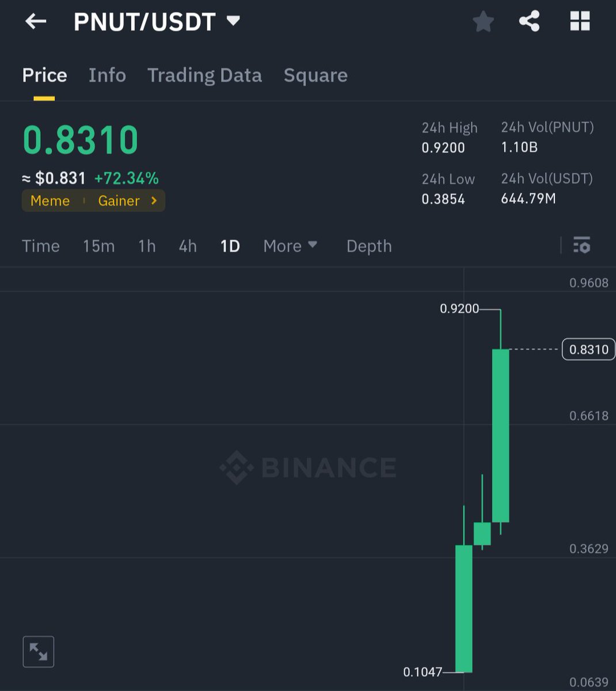616x691 pixels.
Task: Select the 15m chart interval
Action: (98, 246)
